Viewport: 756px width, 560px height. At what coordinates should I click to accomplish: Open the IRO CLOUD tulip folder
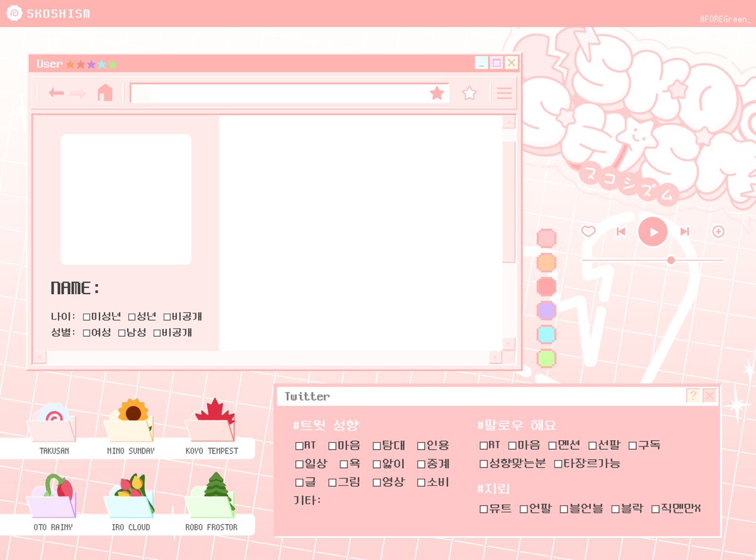129,496
